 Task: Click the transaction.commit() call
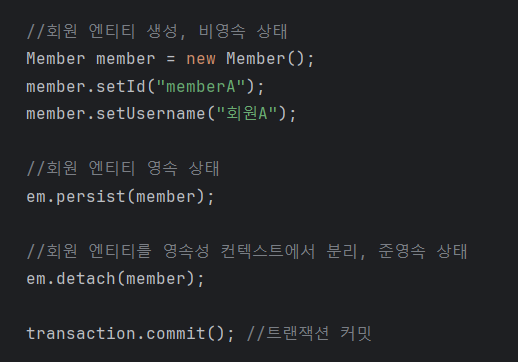pos(130,334)
